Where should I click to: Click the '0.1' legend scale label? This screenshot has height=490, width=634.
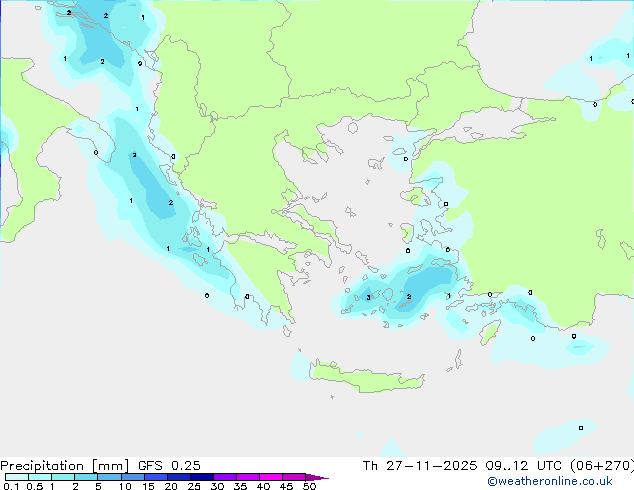11,486
